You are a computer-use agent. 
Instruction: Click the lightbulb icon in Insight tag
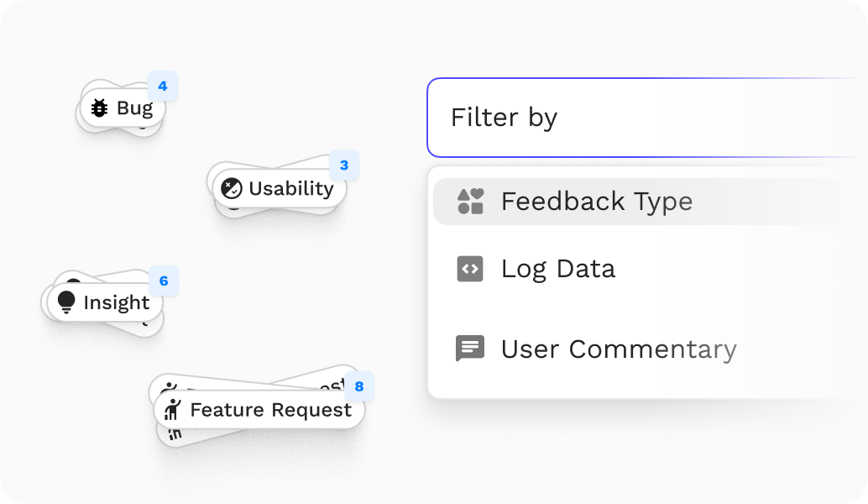pyautogui.click(x=66, y=302)
